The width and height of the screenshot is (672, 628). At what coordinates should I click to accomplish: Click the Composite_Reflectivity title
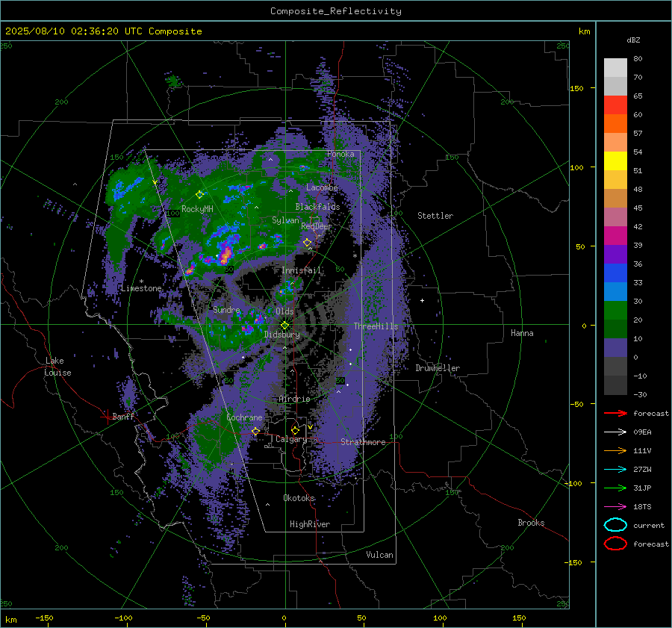click(336, 11)
